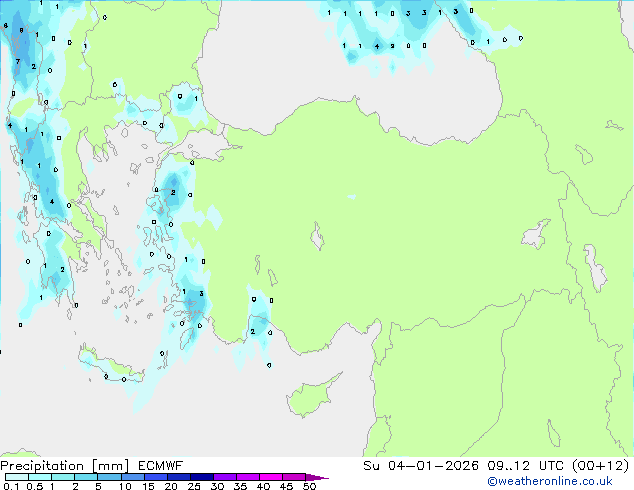
Task: Click the (00+12) forecast run label
Action: (x=596, y=465)
